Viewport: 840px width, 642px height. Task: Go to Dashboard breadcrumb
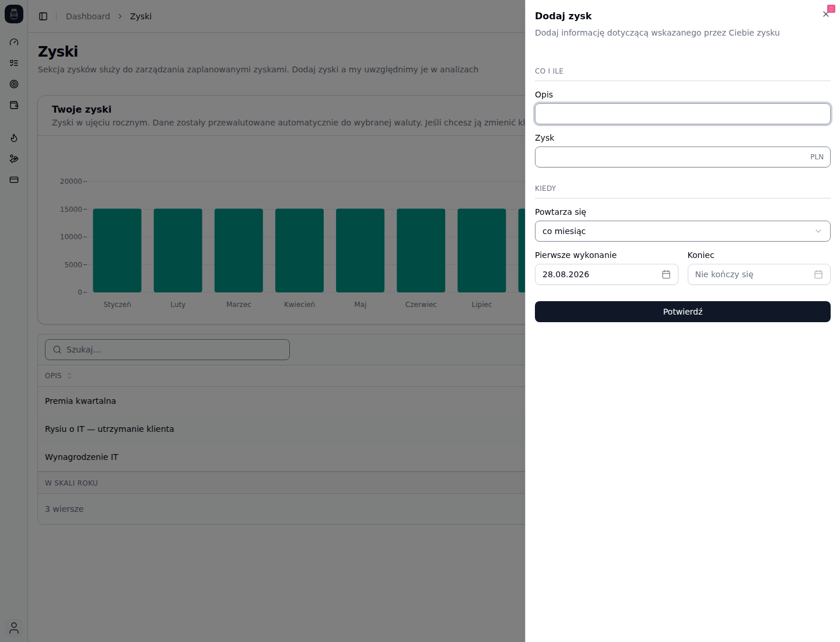pyautogui.click(x=88, y=16)
